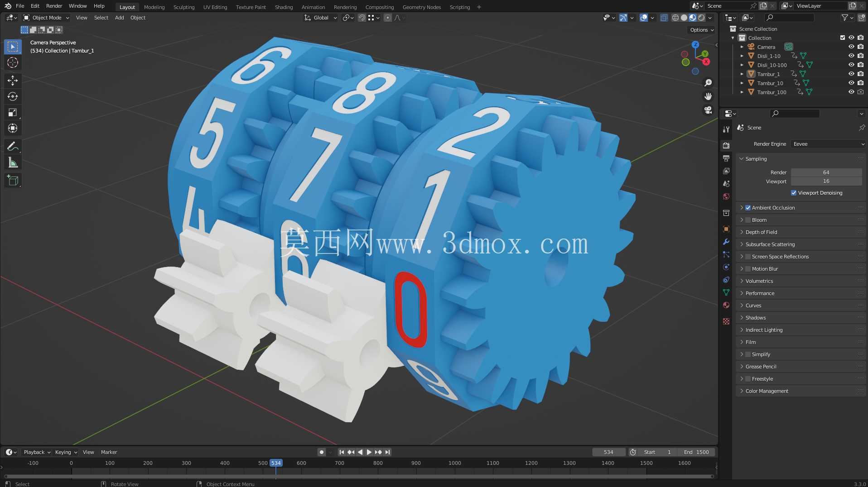Select the Add Cube tool
Viewport: 868px width, 487px height.
(13, 180)
